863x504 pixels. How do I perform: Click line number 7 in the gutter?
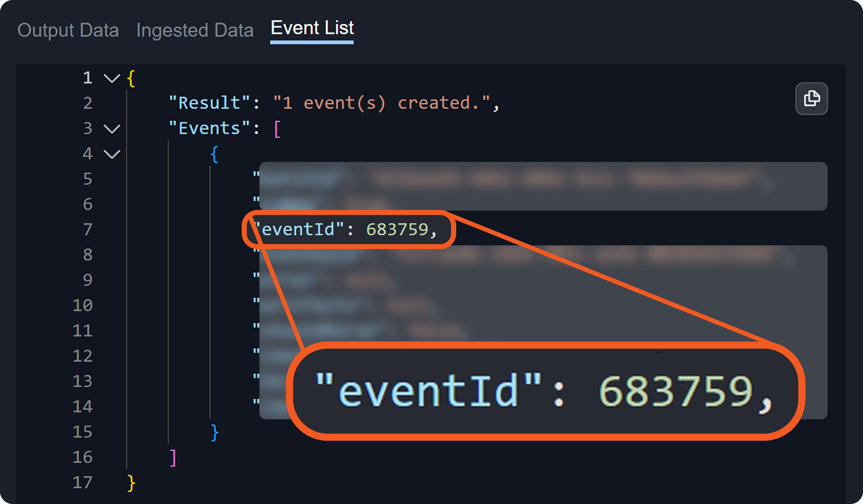tap(88, 229)
